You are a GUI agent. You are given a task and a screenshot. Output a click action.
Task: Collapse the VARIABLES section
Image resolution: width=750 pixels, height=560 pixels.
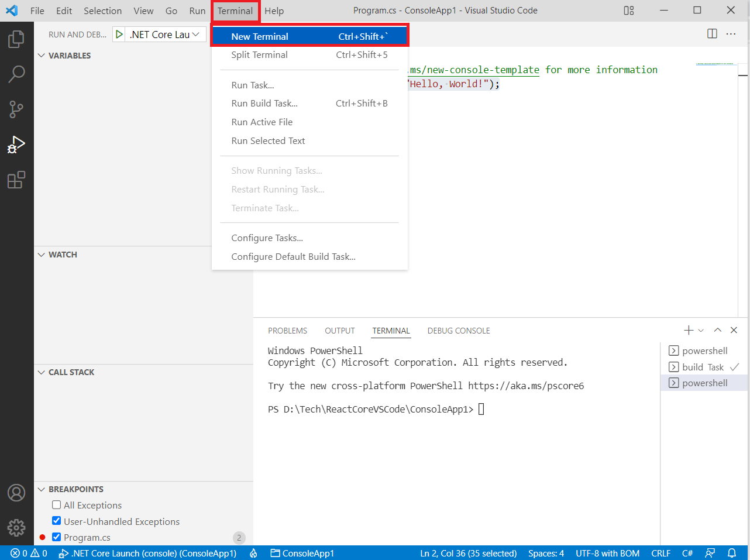pos(41,55)
